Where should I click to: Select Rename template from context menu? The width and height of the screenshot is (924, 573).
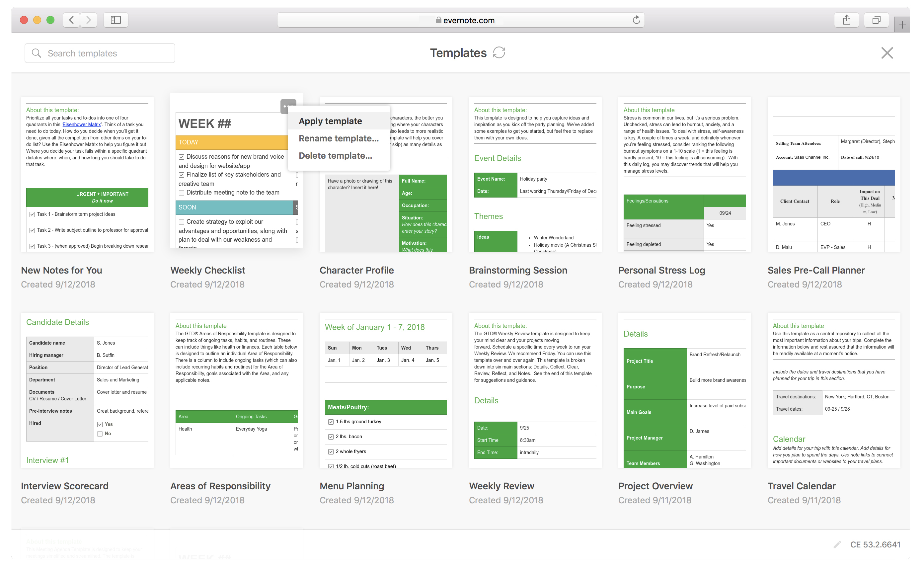point(338,138)
